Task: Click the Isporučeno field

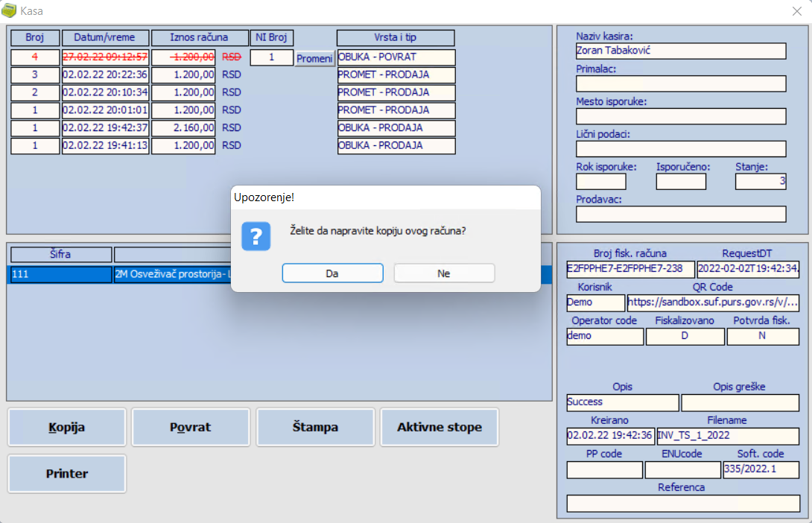Action: [681, 181]
